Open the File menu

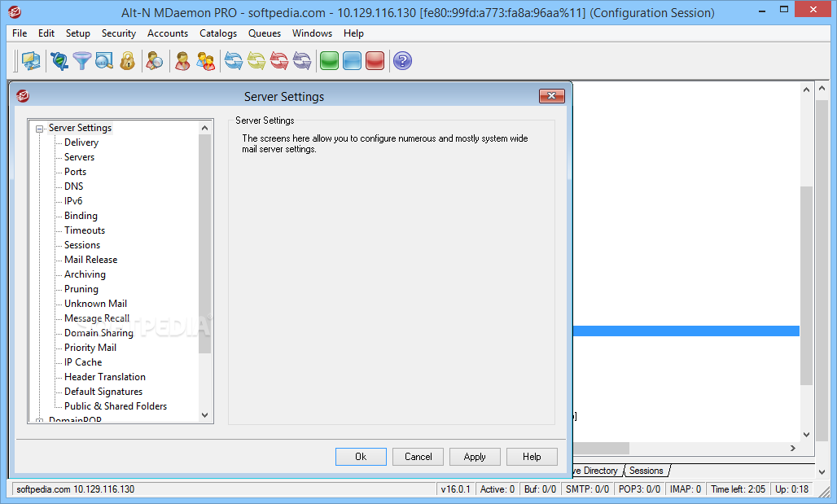(x=20, y=33)
